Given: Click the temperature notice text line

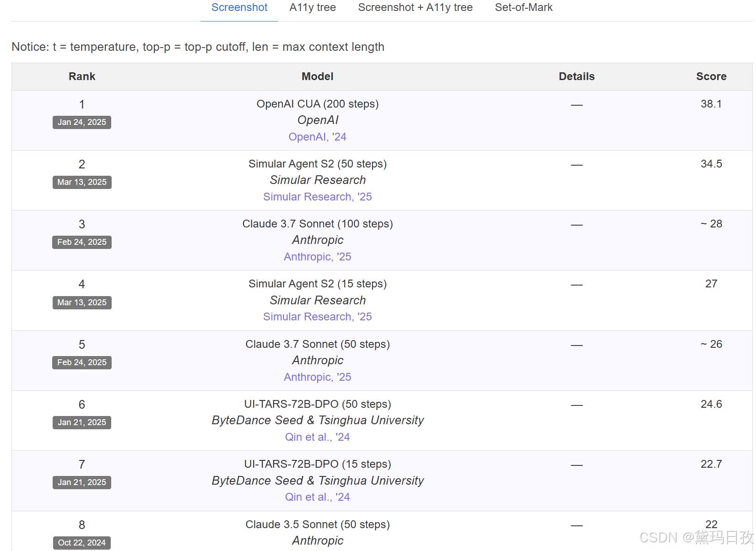Looking at the screenshot, I should [x=198, y=47].
